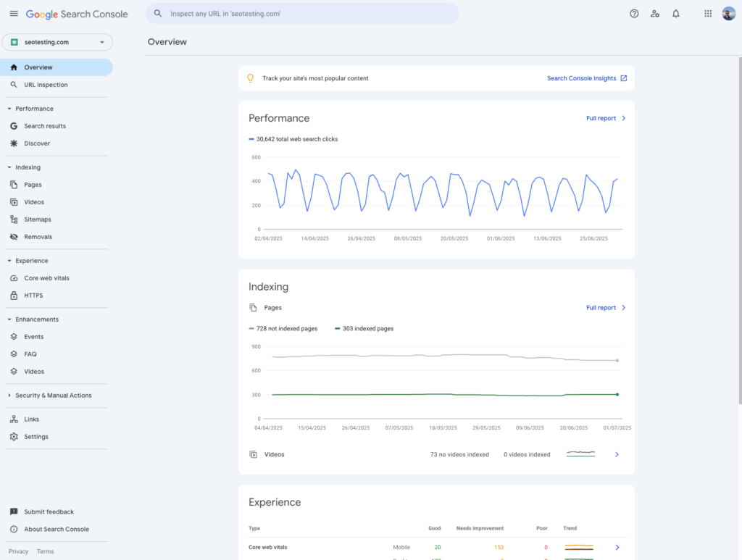
Task: Click the Core web vitals row label
Action: point(268,547)
